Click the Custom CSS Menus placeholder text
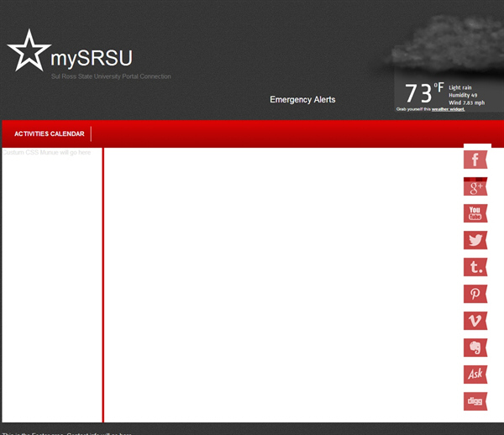 point(47,153)
